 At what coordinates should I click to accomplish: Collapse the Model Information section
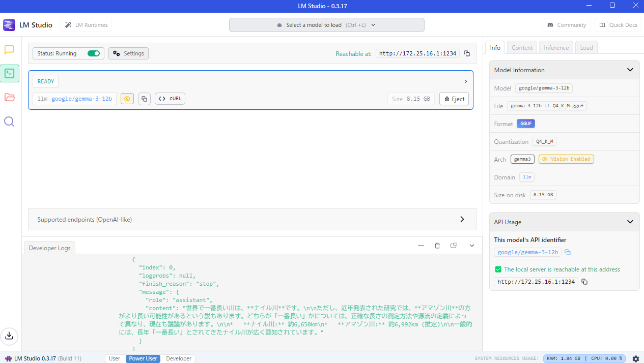630,70
